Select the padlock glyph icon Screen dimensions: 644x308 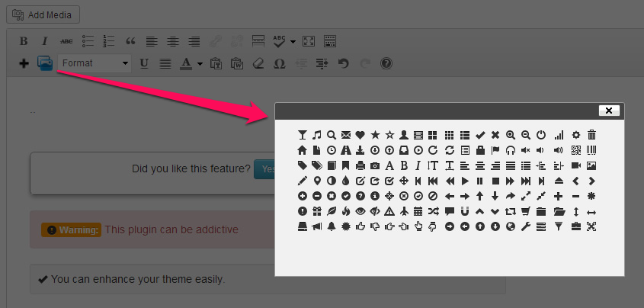click(x=480, y=150)
